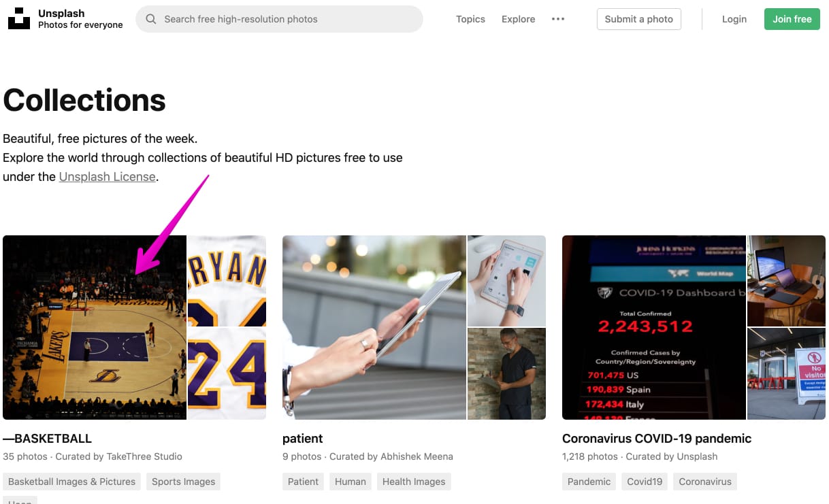The height and width of the screenshot is (504, 829).
Task: Open the Coronavirus COVID-19 pandemic collection title
Action: [657, 439]
